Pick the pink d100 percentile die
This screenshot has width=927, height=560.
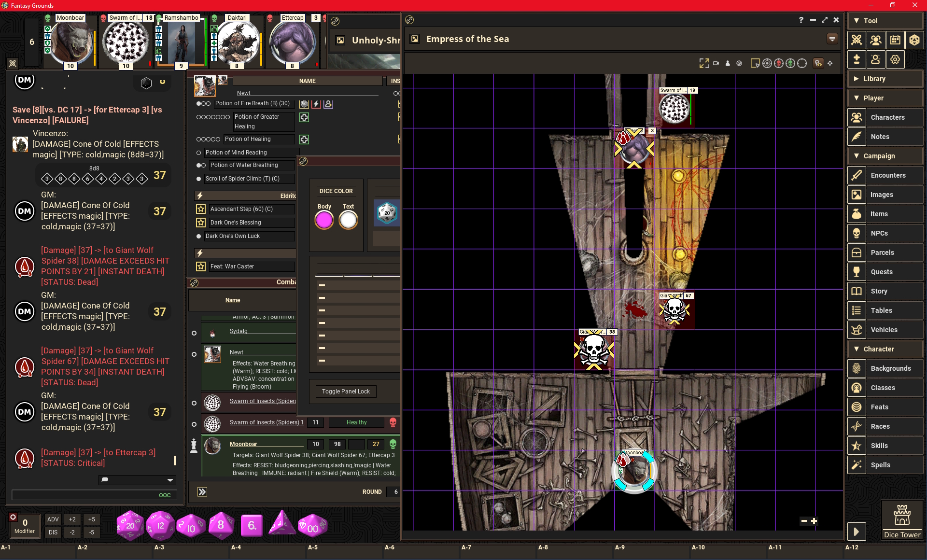(x=312, y=526)
